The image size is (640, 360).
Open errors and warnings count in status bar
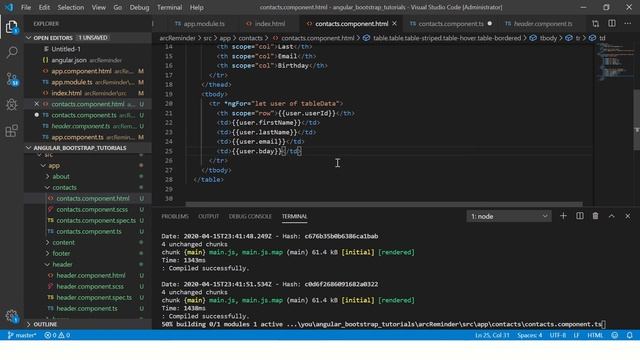point(57,335)
